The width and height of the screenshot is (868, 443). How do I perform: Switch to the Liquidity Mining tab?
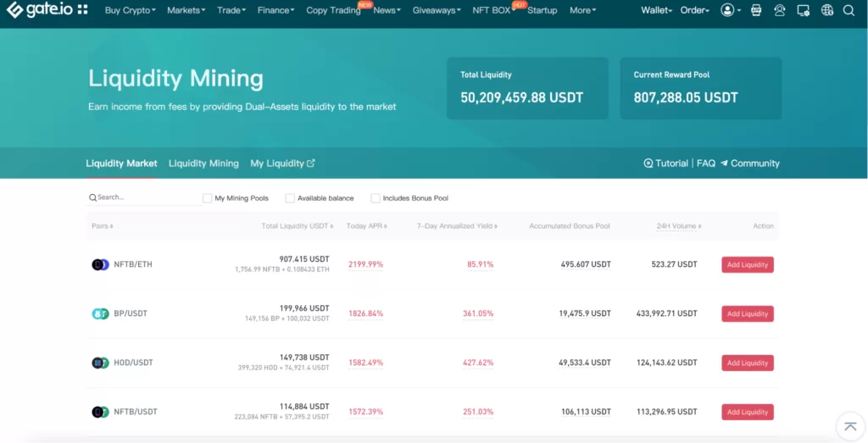203,163
